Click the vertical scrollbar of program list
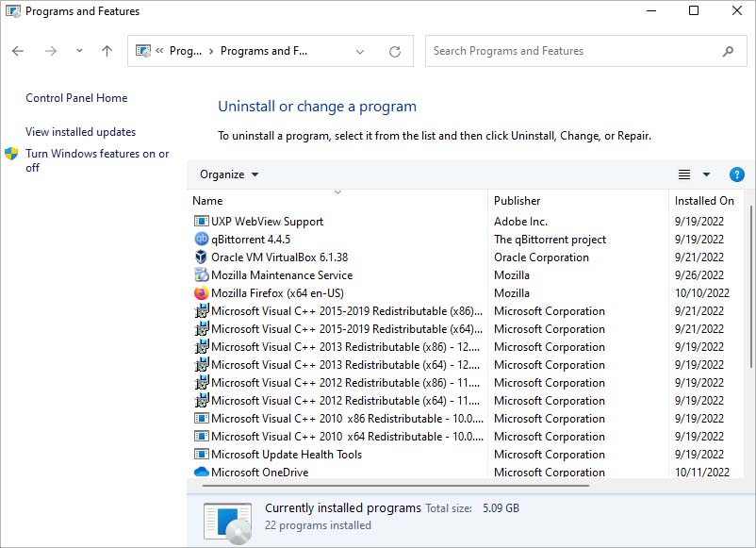The image size is (756, 548). coord(750,287)
